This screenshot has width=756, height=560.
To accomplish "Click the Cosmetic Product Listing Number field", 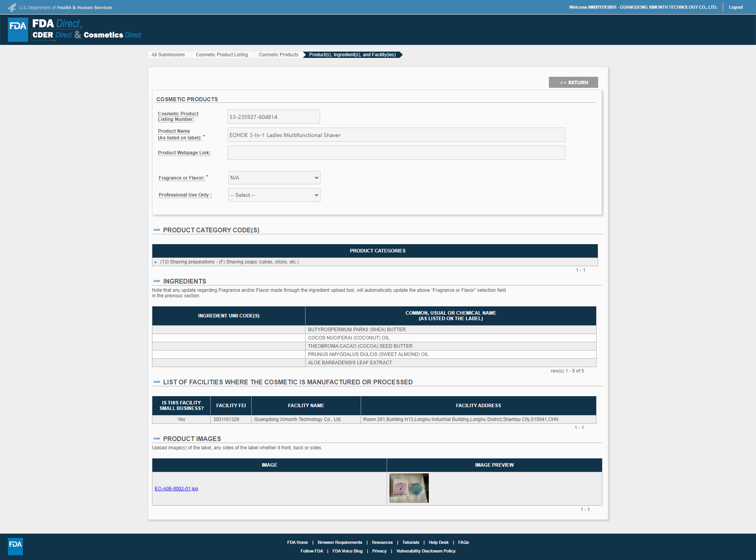I will point(274,117).
